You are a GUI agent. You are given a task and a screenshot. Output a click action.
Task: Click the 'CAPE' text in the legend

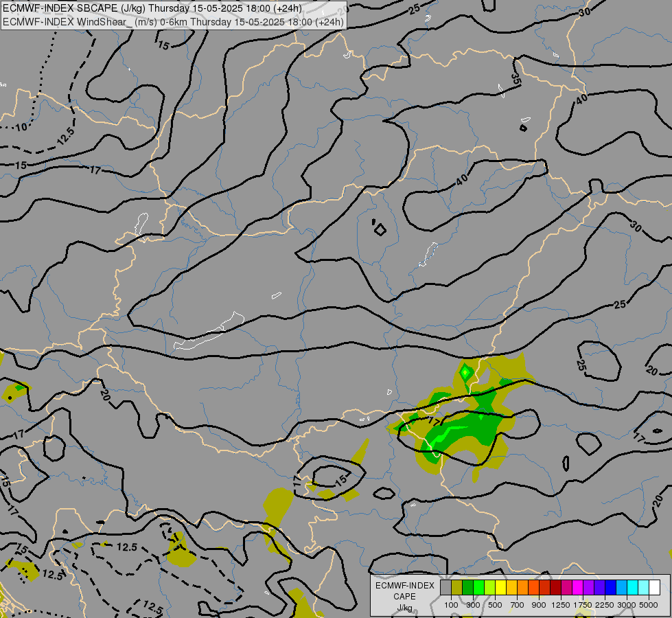click(404, 597)
